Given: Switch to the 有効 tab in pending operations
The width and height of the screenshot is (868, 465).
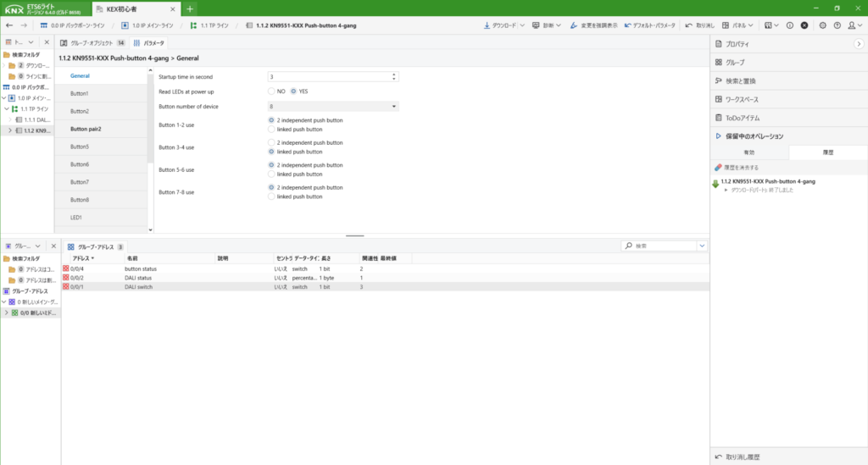Looking at the screenshot, I should click(748, 152).
